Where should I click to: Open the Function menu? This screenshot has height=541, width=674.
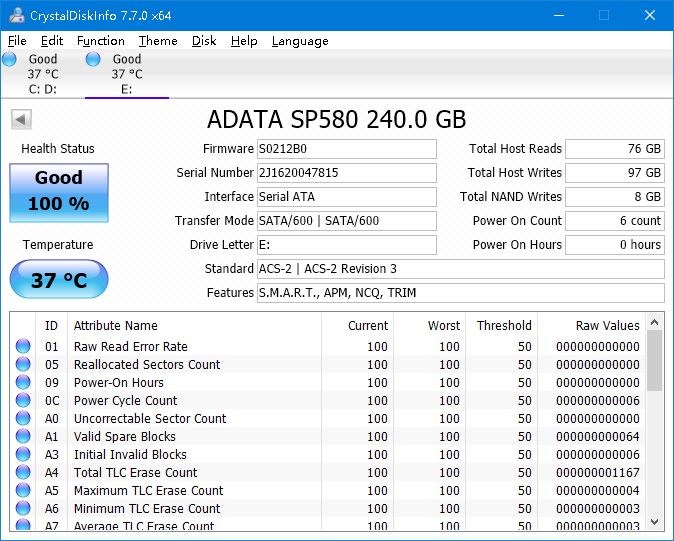[x=101, y=41]
